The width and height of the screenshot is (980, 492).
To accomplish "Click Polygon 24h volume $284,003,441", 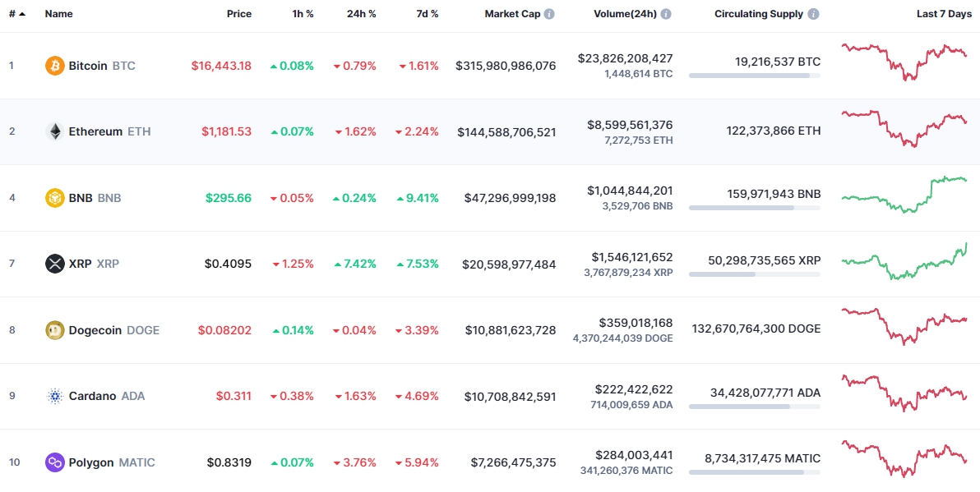I will (635, 455).
